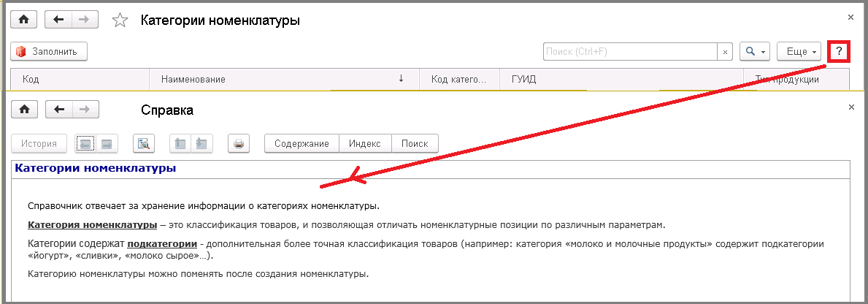Sort by the Наименование column header
Screen dimensions: 868x304
(285, 80)
